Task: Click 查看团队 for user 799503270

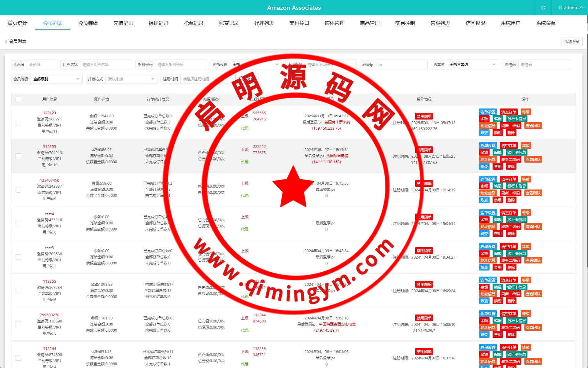Action: (533, 327)
